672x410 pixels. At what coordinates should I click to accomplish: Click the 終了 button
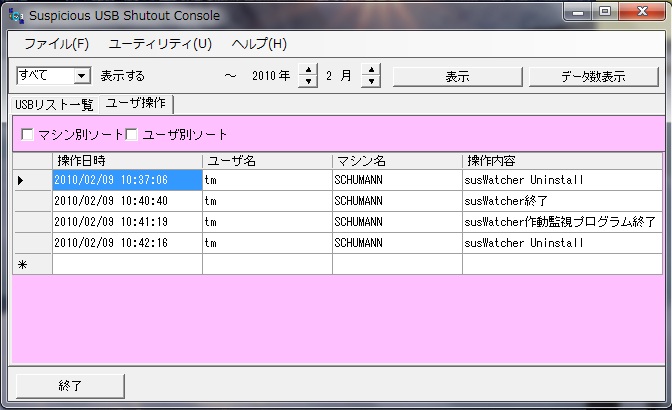tap(70, 386)
